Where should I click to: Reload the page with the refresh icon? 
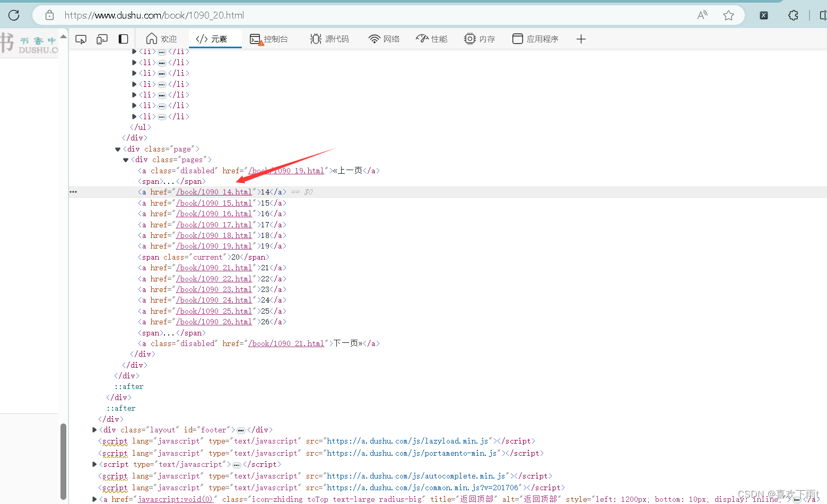point(14,15)
